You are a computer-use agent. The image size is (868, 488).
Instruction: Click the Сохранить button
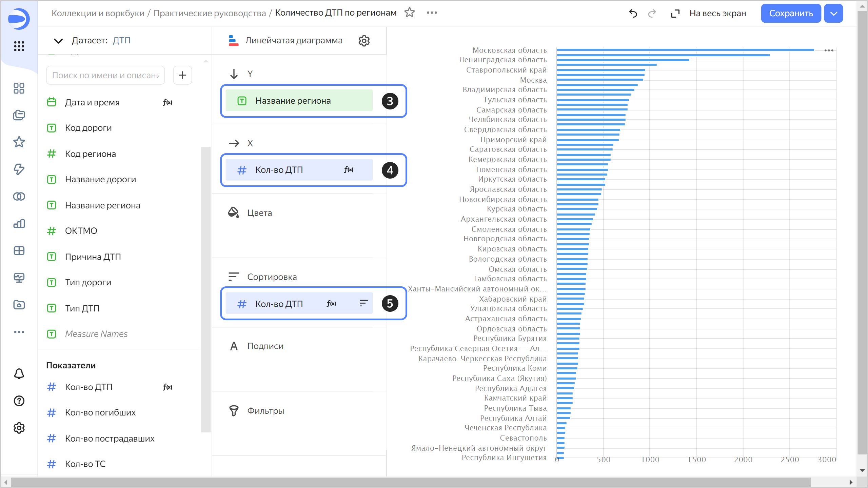pos(791,14)
